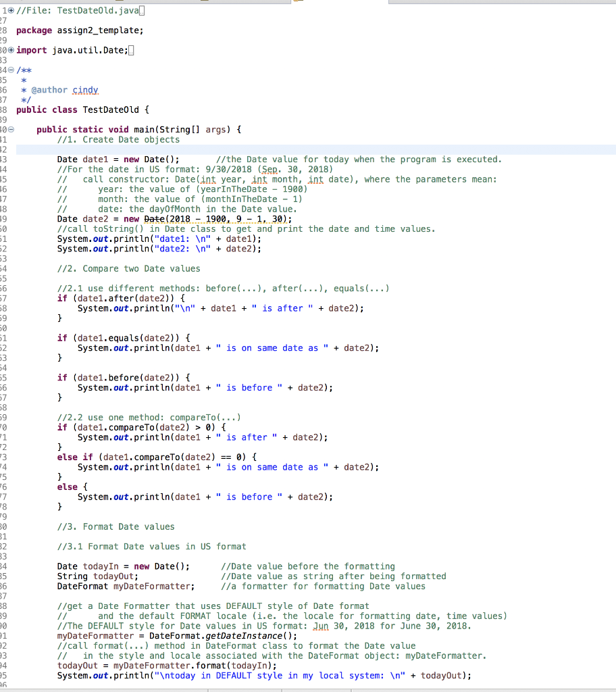Screen dimensions: 616x692
Task: Click the import java.util.Date statement
Action: point(81,50)
